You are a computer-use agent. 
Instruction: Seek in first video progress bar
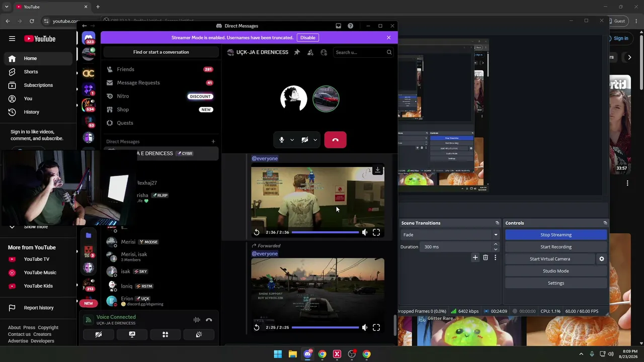[325, 232]
